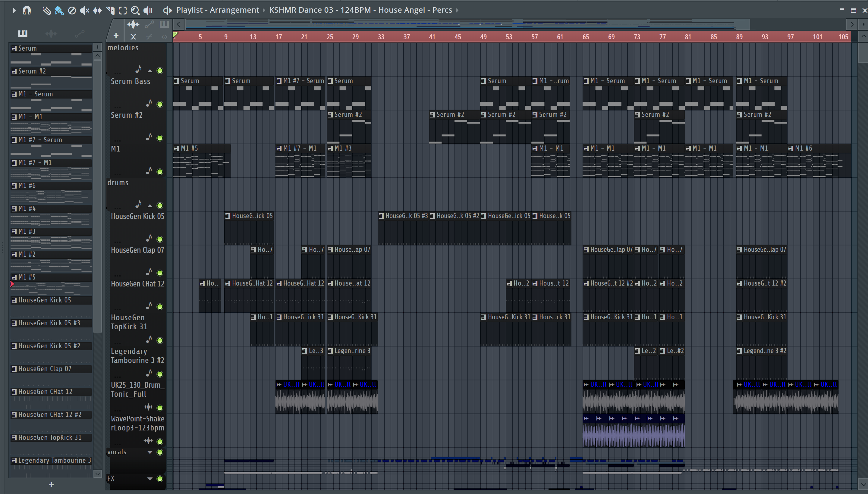This screenshot has height=494, width=868.
Task: Collapse the melodies track group
Action: click(150, 70)
